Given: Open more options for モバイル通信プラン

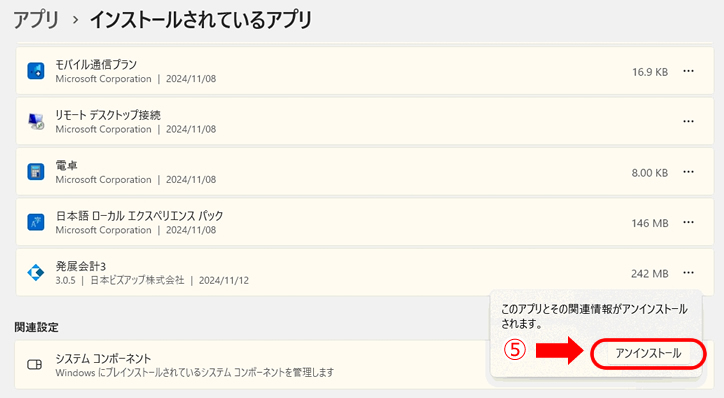Looking at the screenshot, I should 688,71.
